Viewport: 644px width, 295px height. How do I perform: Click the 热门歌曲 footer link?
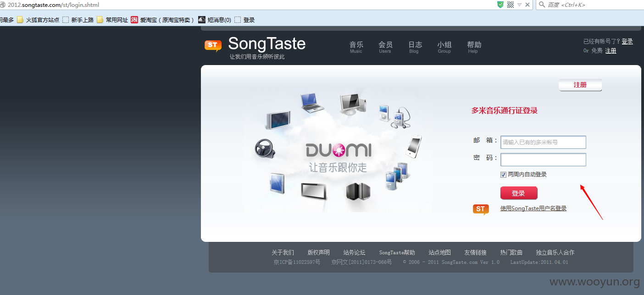pos(511,252)
